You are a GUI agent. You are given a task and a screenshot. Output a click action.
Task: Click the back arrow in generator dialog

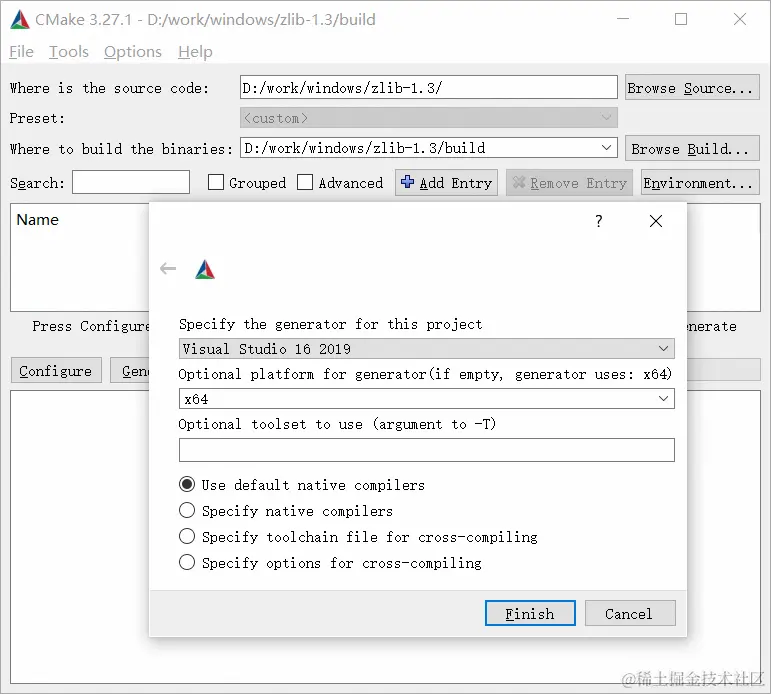168,269
